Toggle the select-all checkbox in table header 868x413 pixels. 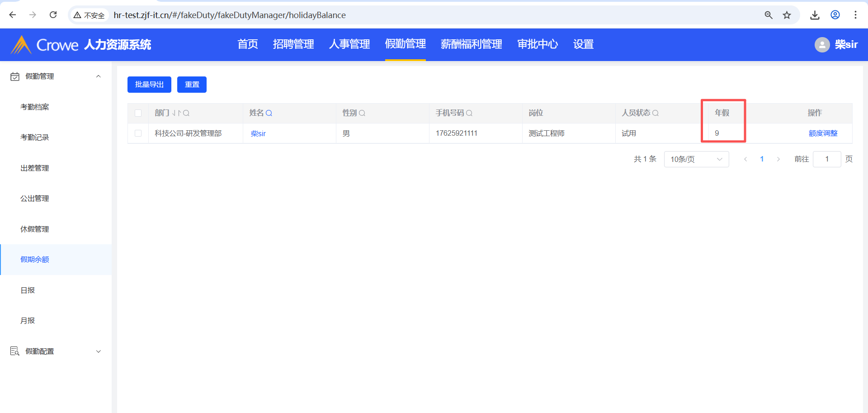[138, 113]
